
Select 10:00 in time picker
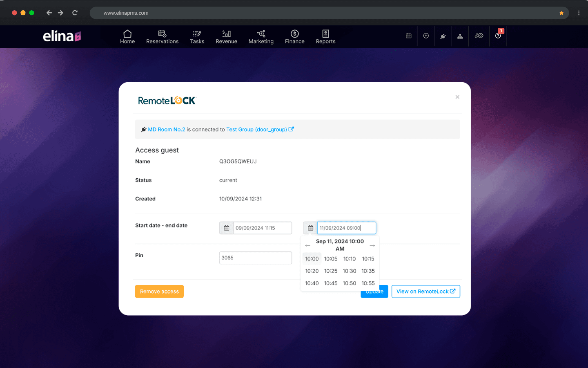[312, 259]
